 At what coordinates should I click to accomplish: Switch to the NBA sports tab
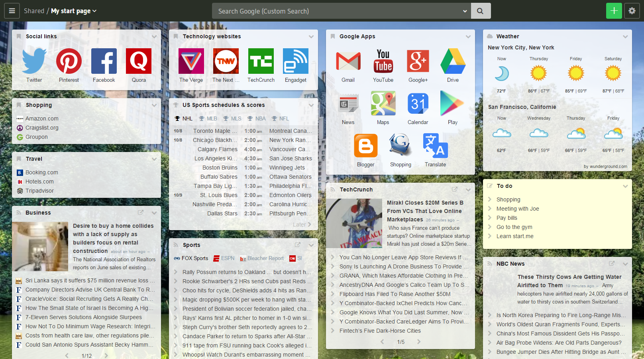click(256, 118)
